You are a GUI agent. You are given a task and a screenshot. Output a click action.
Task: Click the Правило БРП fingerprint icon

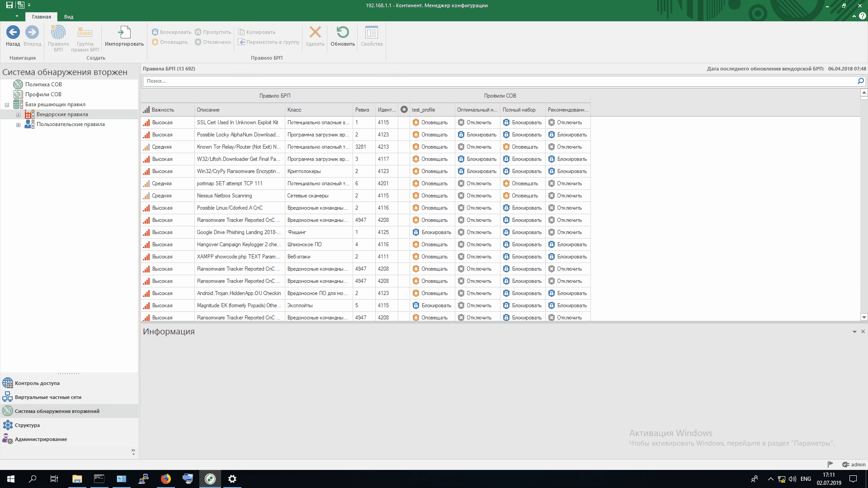click(58, 33)
